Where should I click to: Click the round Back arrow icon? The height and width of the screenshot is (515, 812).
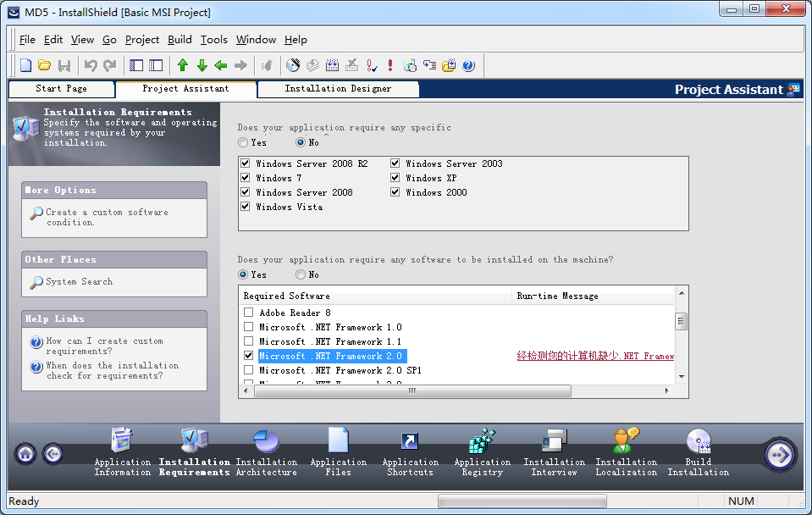tap(52, 454)
